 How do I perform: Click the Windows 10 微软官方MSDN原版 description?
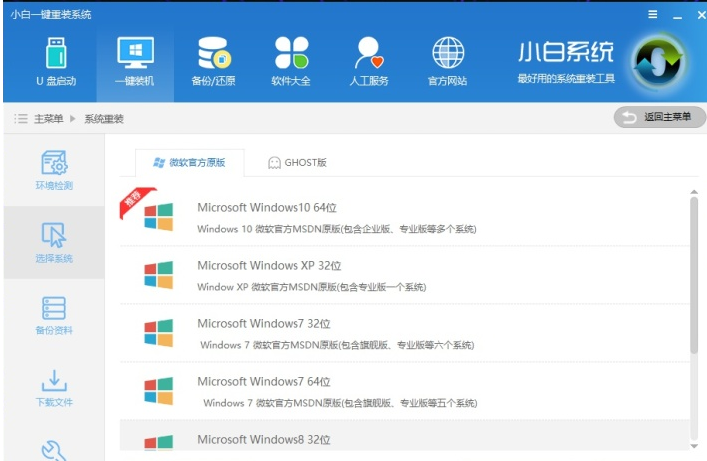point(336,229)
